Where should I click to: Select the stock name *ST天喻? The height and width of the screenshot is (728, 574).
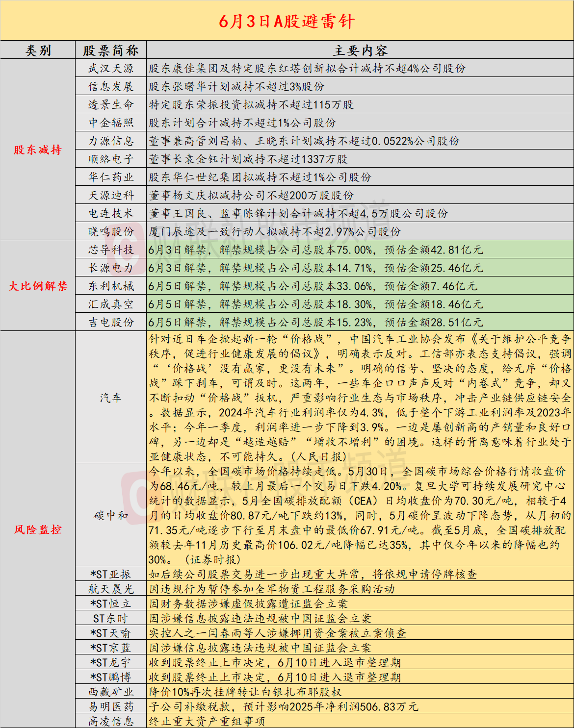pos(111,633)
